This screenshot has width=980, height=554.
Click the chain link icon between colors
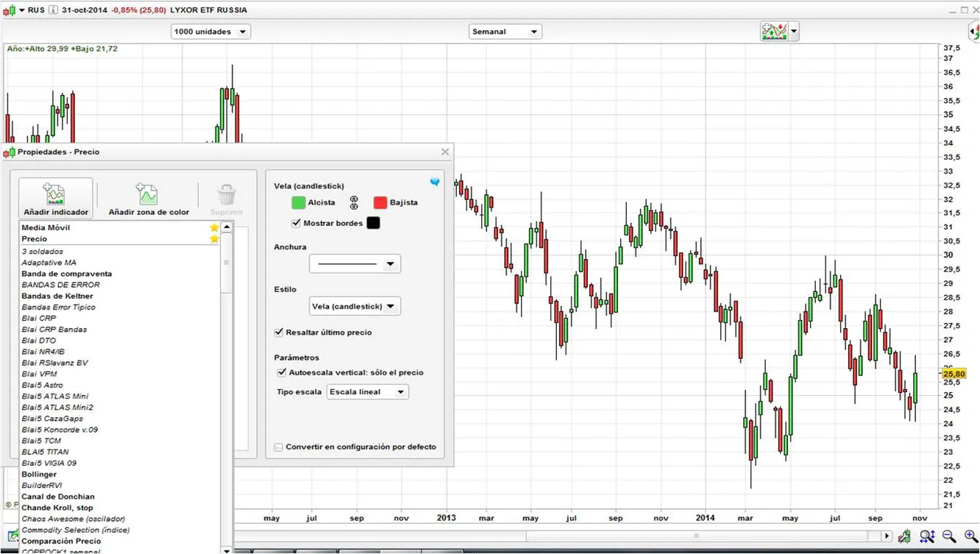point(354,202)
